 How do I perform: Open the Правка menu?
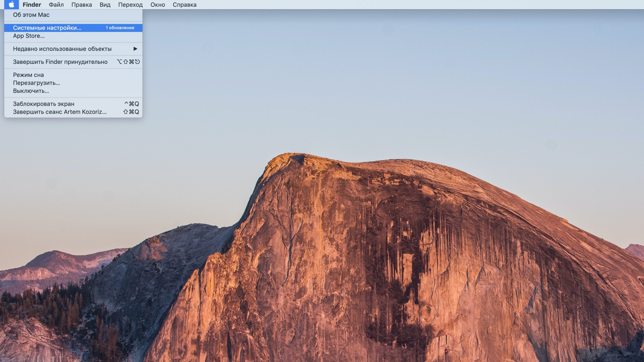(x=82, y=5)
